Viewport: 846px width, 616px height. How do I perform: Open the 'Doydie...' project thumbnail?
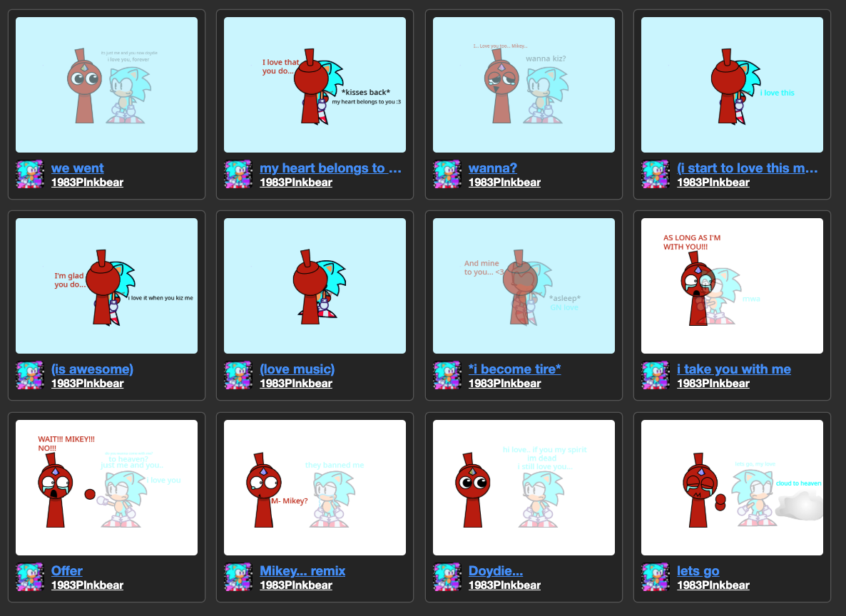(x=524, y=488)
